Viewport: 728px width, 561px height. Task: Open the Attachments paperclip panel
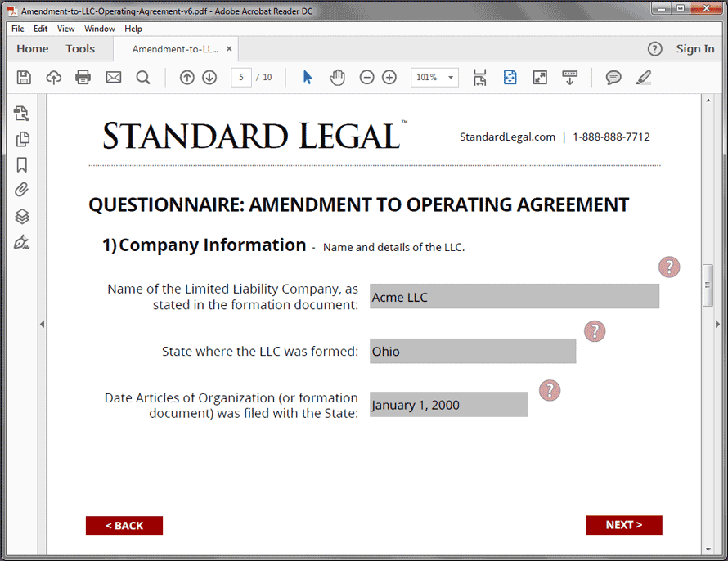pyautogui.click(x=22, y=190)
